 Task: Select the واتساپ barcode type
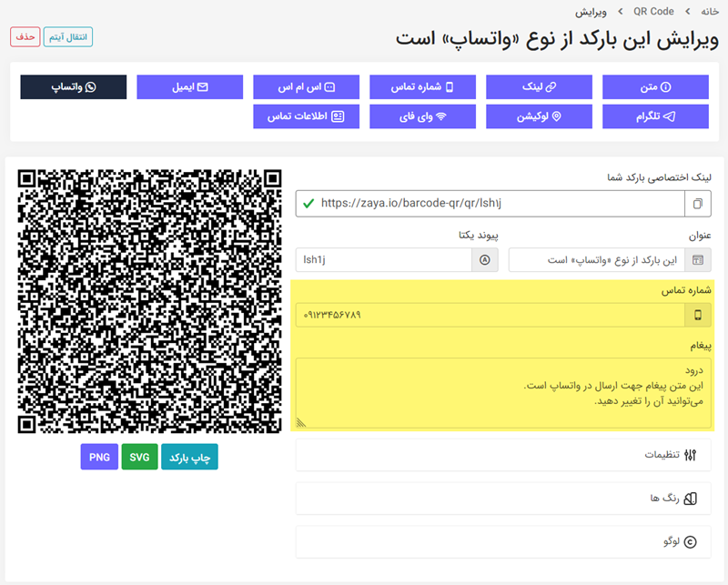[74, 86]
